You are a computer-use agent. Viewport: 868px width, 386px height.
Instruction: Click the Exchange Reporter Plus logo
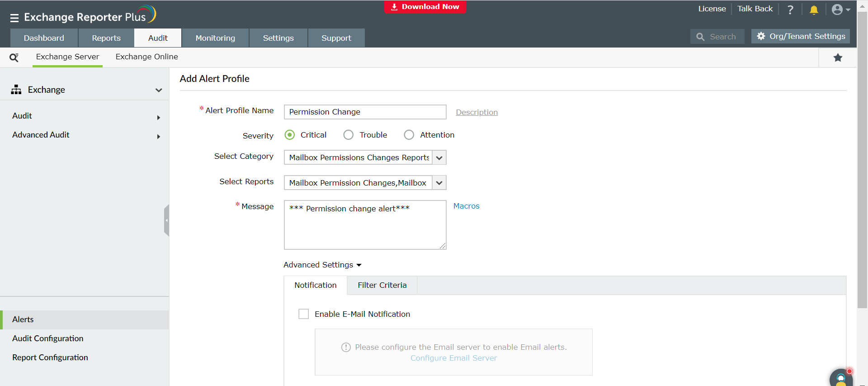click(x=90, y=15)
